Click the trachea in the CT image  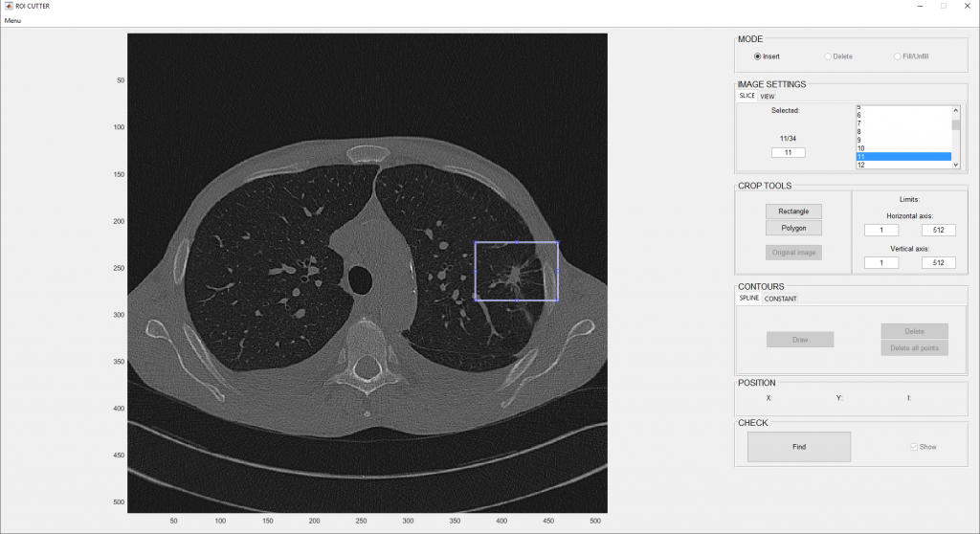click(360, 280)
